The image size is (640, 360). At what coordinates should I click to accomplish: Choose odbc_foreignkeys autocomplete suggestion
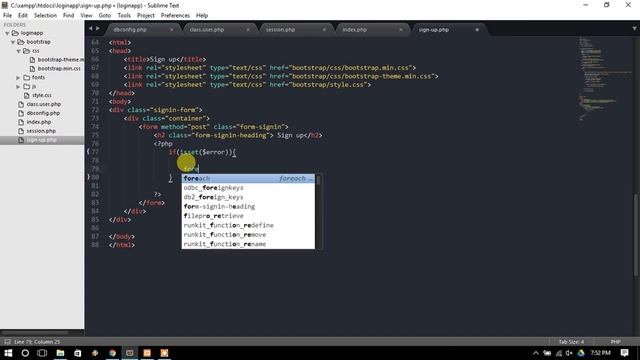point(248,188)
